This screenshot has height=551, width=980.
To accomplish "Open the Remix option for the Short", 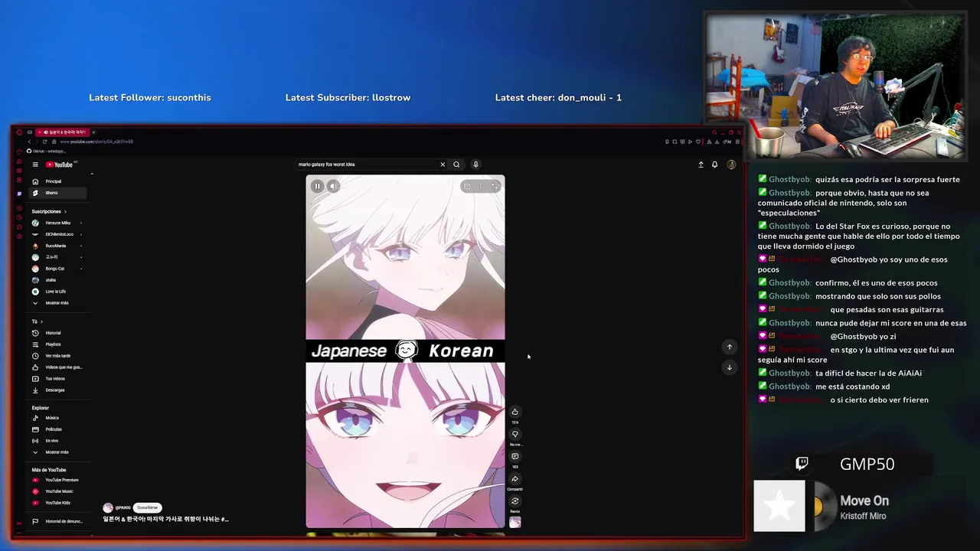I will pos(514,501).
